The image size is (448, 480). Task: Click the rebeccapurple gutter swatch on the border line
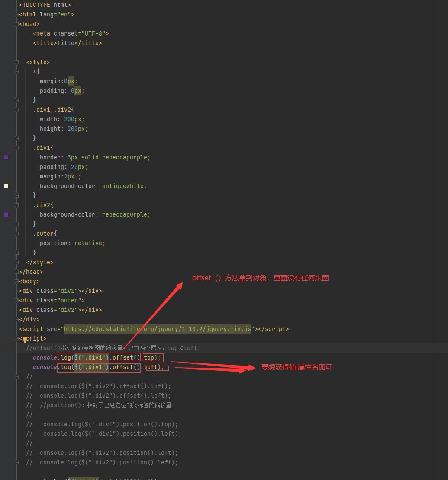coord(6,157)
